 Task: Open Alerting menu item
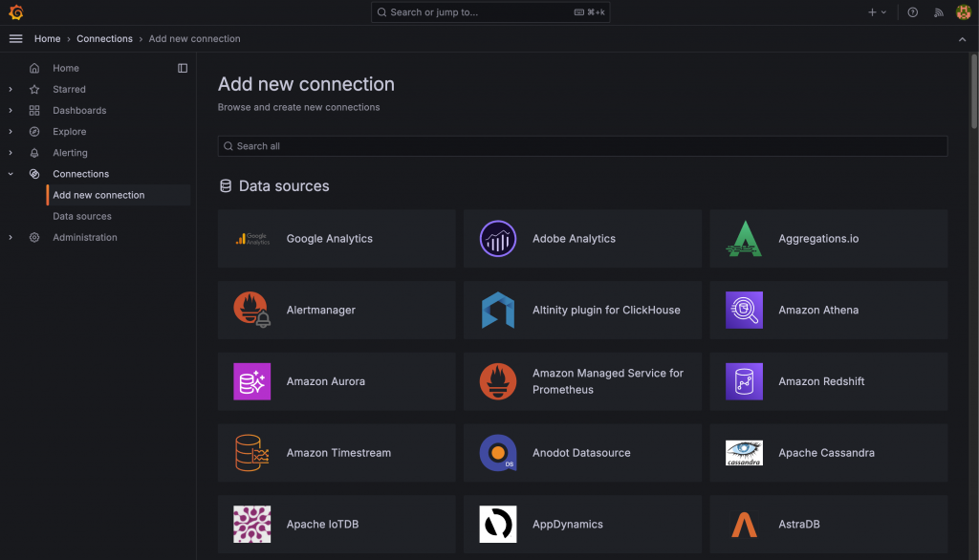point(70,153)
